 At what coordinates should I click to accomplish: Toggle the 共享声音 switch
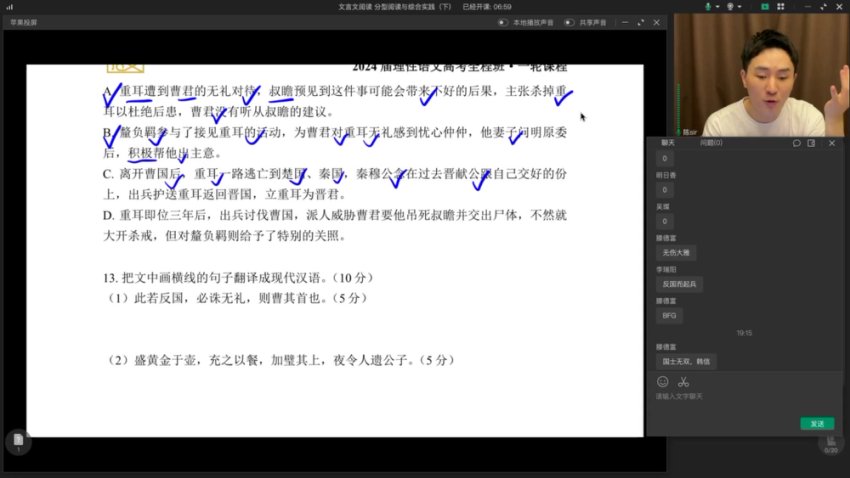569,21
